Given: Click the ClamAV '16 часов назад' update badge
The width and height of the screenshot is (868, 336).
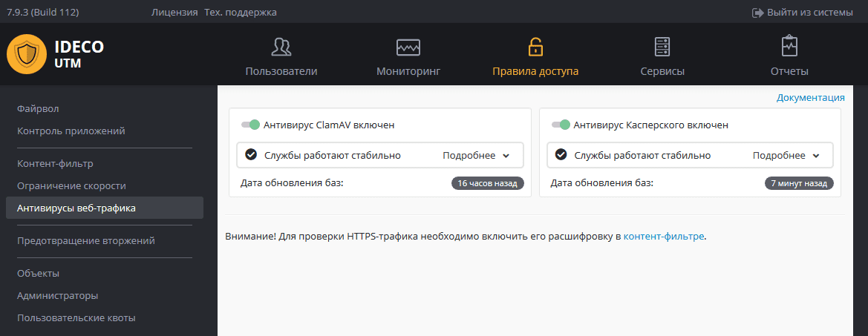Looking at the screenshot, I should (x=487, y=183).
